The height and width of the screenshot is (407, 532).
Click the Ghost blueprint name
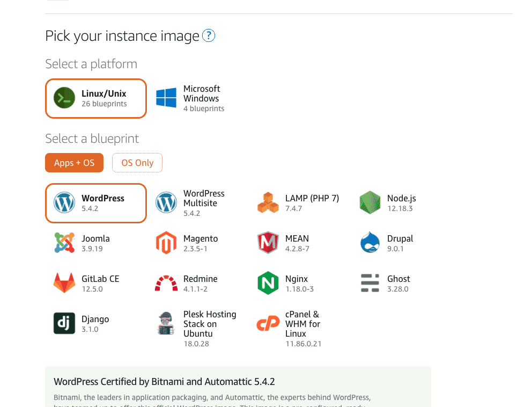coord(398,279)
